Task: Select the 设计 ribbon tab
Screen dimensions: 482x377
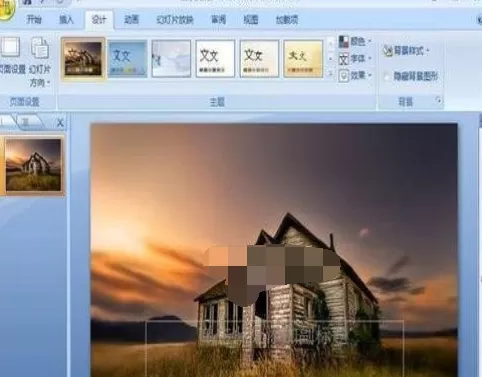Action: (99, 20)
